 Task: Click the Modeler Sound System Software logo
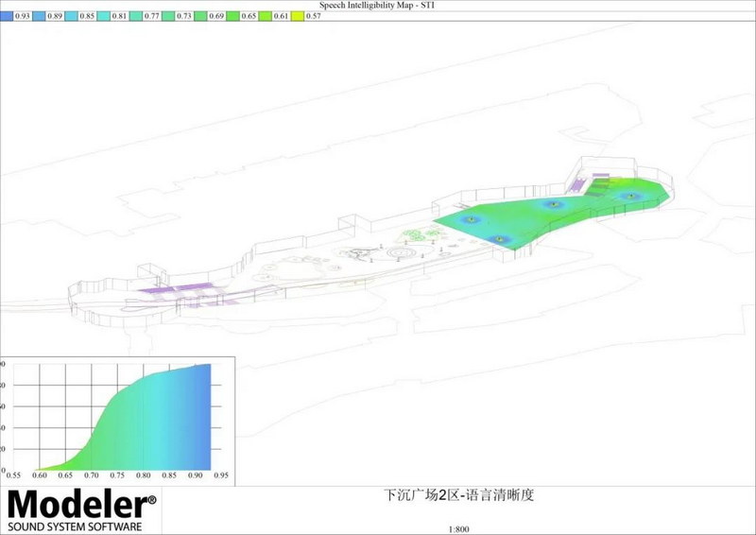pyautogui.click(x=82, y=510)
